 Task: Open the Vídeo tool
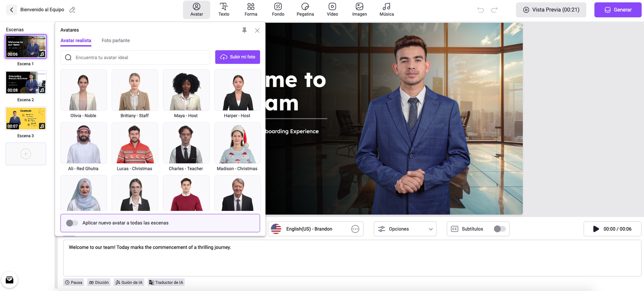pyautogui.click(x=332, y=10)
